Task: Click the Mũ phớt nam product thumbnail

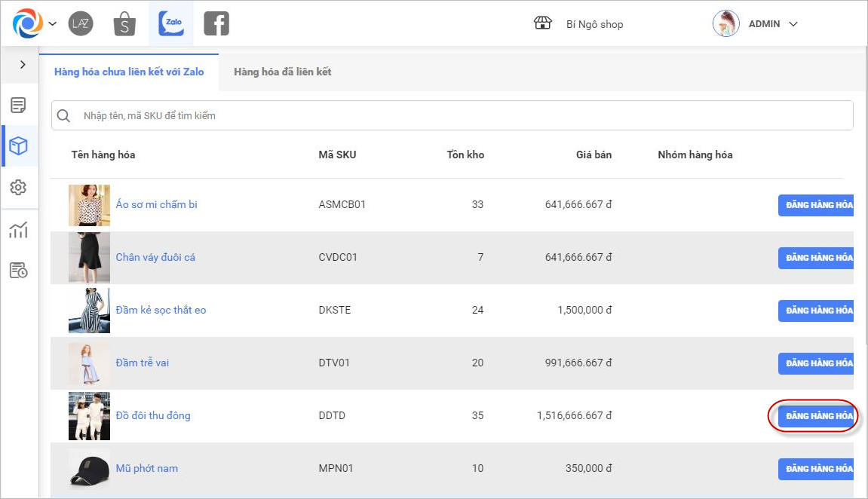Action: [89, 469]
